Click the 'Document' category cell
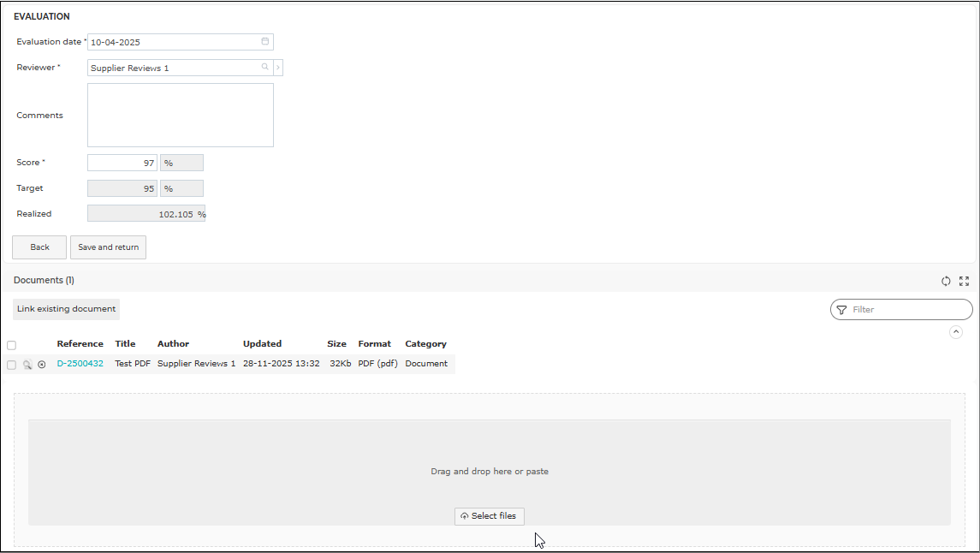Viewport: 980px width, 553px height. (426, 364)
